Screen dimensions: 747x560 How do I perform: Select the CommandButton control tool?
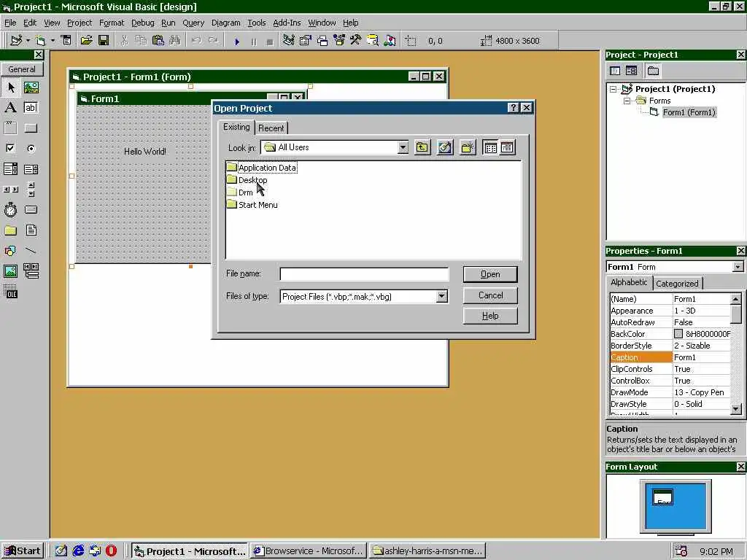click(31, 128)
